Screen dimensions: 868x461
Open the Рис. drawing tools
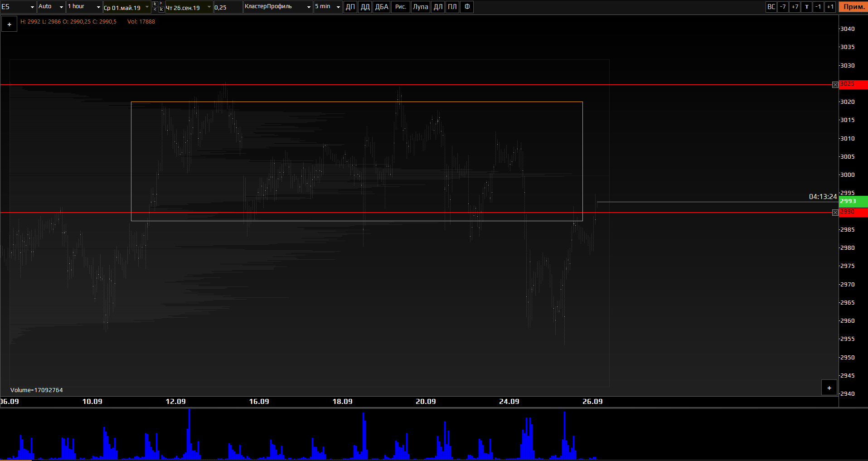[400, 7]
